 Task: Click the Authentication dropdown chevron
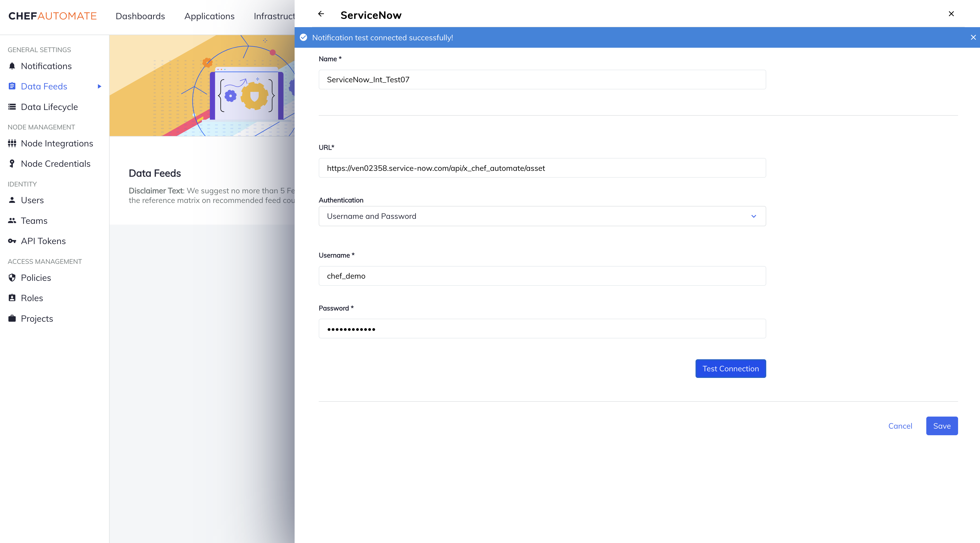pyautogui.click(x=754, y=216)
